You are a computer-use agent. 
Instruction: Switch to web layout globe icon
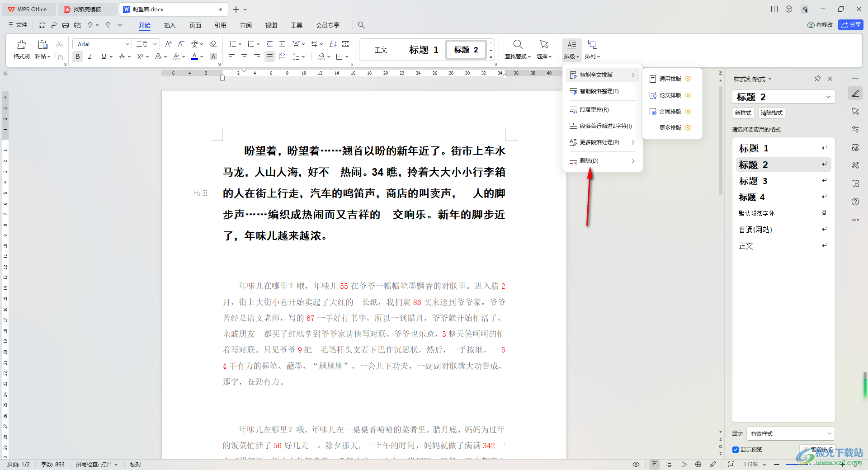[x=698, y=464]
